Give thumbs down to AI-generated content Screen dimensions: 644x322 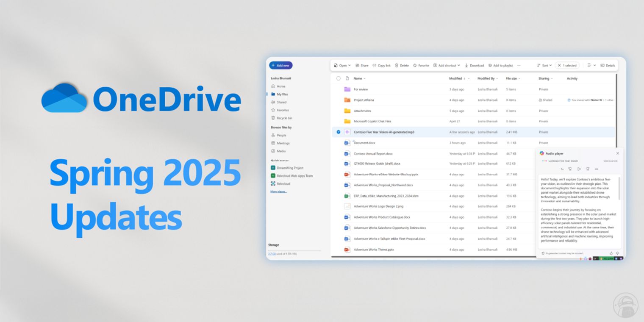coord(617,253)
